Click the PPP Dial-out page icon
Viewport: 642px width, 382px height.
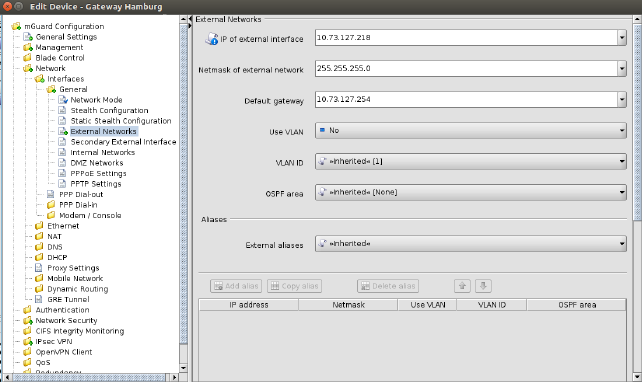(51, 194)
